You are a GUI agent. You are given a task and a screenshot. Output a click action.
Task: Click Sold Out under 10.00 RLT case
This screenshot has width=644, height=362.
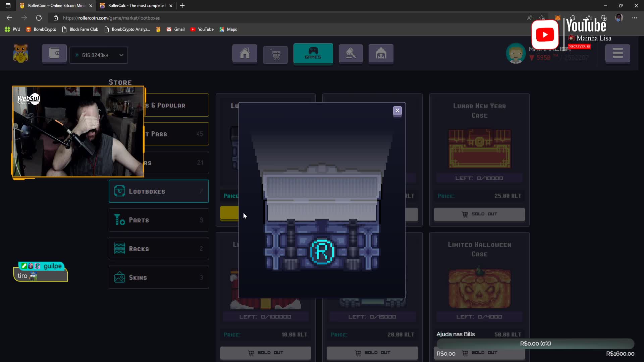click(x=266, y=353)
